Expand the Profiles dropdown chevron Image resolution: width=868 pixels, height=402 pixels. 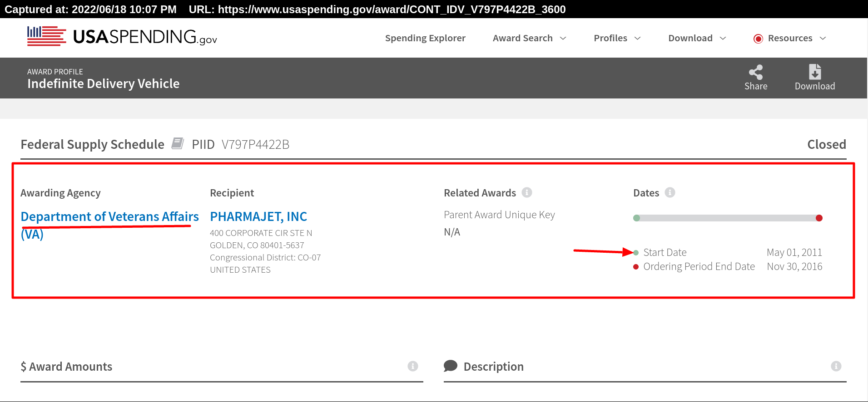click(637, 39)
